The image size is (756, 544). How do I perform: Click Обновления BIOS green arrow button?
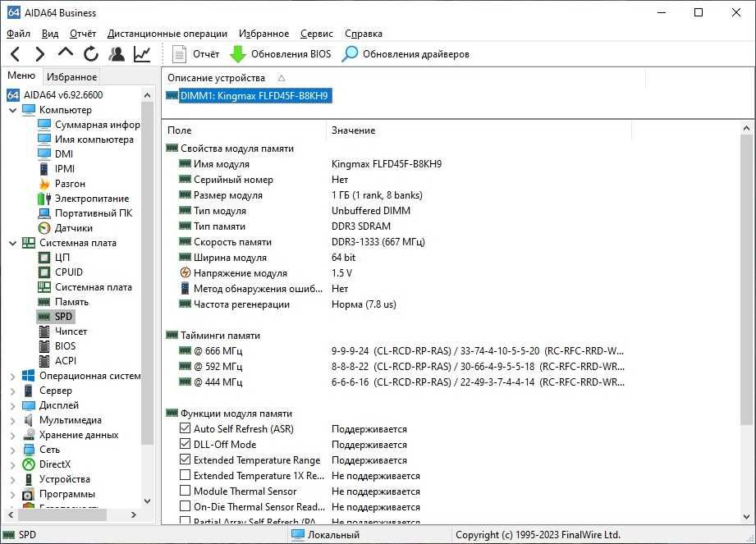(x=280, y=54)
